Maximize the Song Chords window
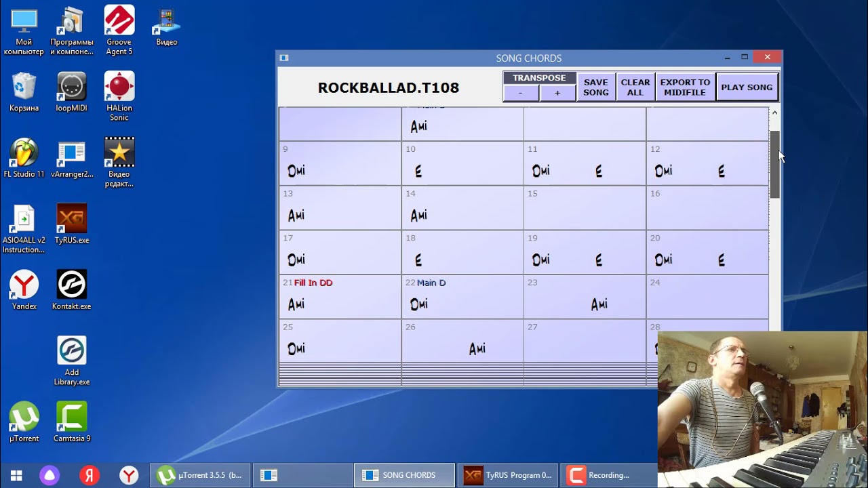868x488 pixels. coord(745,58)
